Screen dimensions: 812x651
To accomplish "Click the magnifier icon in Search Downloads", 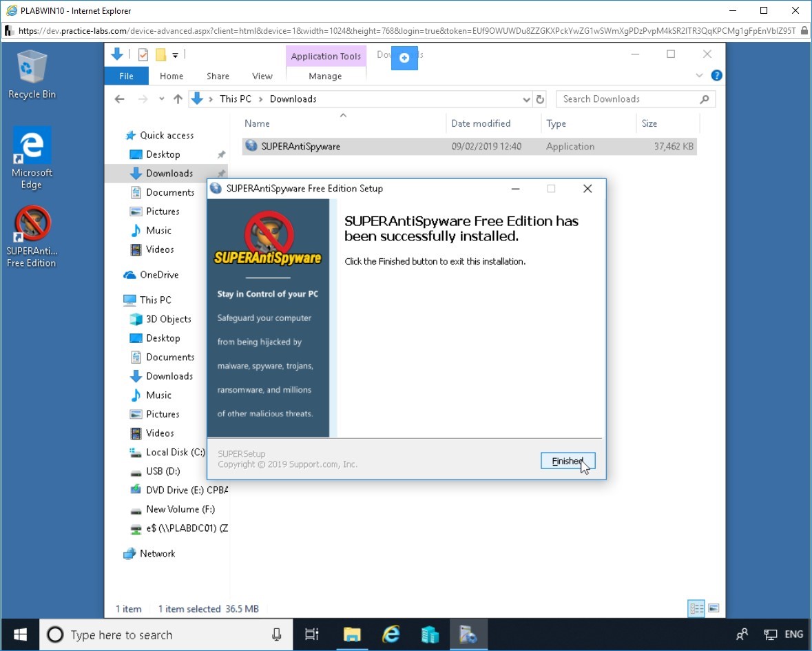I will point(705,99).
